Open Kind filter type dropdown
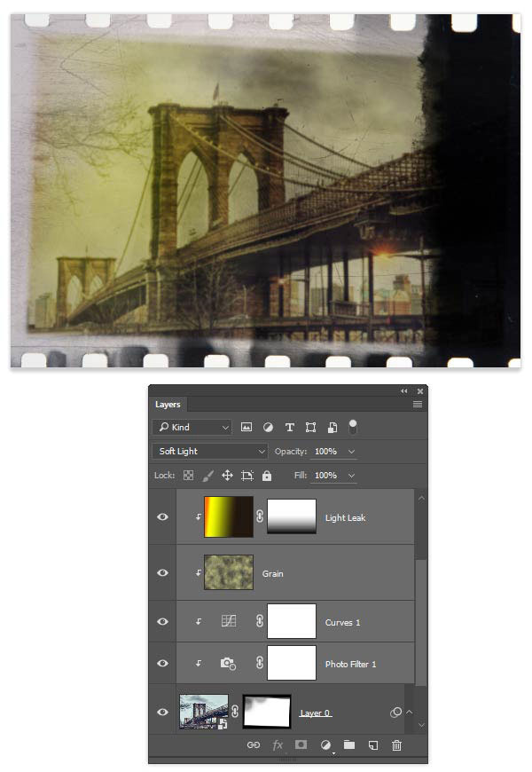 click(192, 427)
